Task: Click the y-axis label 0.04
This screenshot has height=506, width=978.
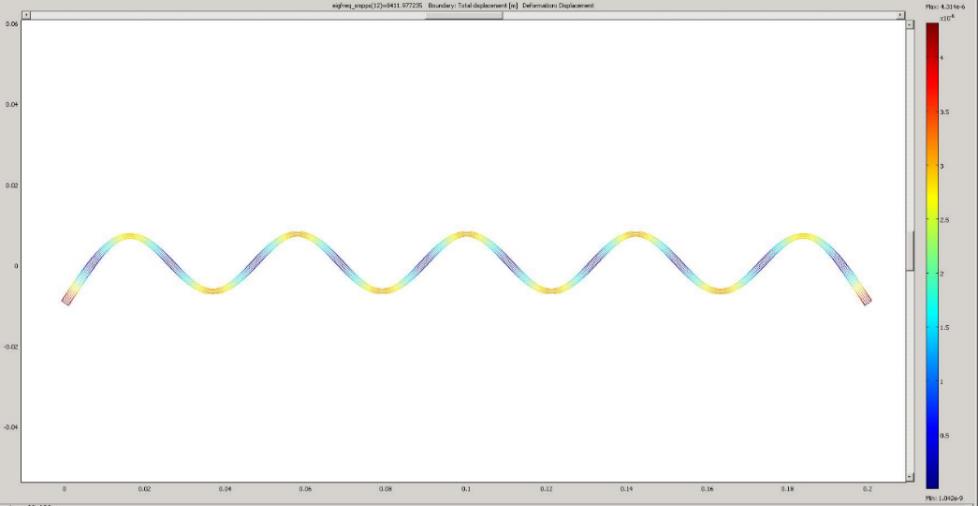Action: click(x=11, y=105)
